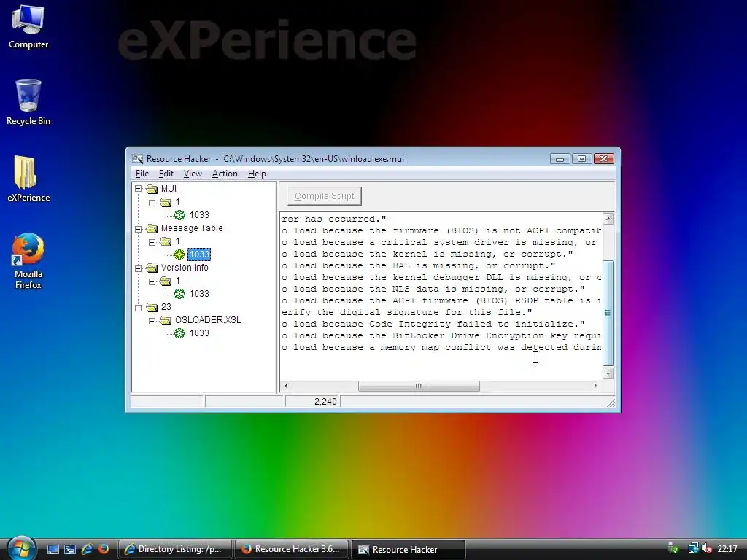This screenshot has height=560, width=747.
Task: Select the 1033 resource under MUI
Action: 199,215
